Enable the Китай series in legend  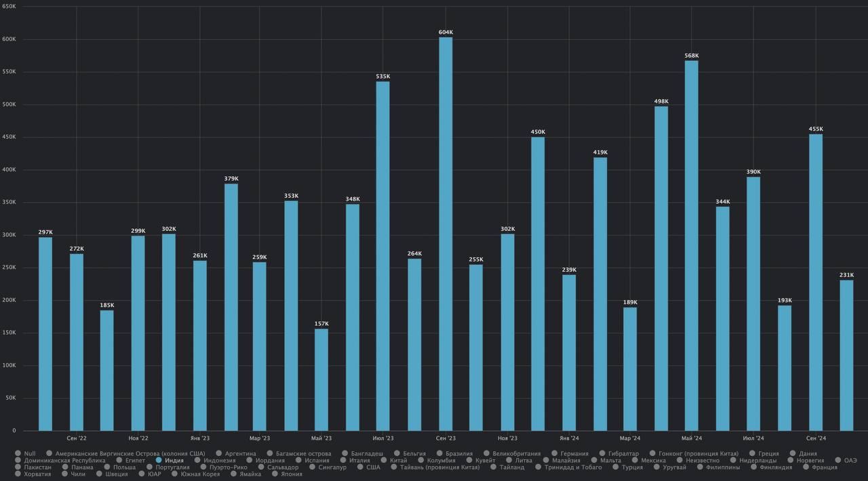pyautogui.click(x=398, y=461)
